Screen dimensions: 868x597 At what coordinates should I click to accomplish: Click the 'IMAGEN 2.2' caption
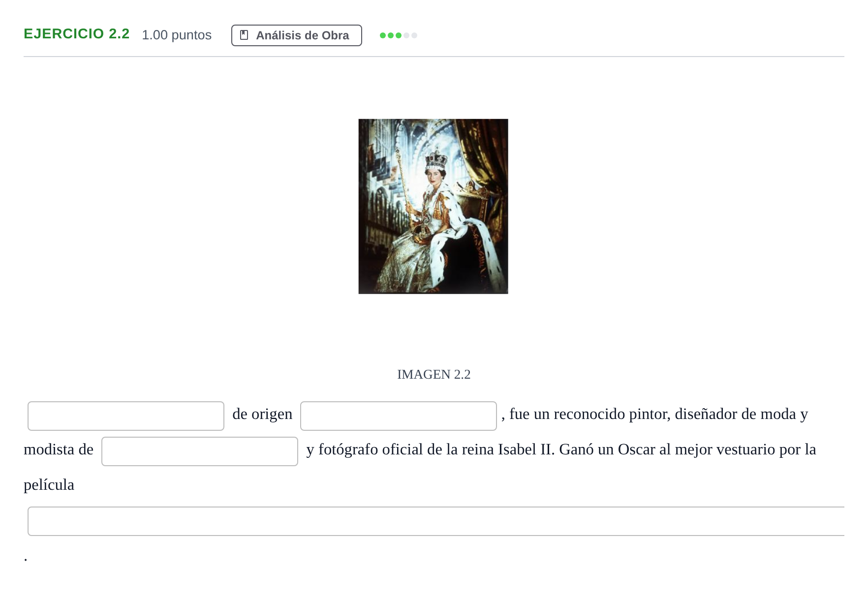tap(434, 374)
